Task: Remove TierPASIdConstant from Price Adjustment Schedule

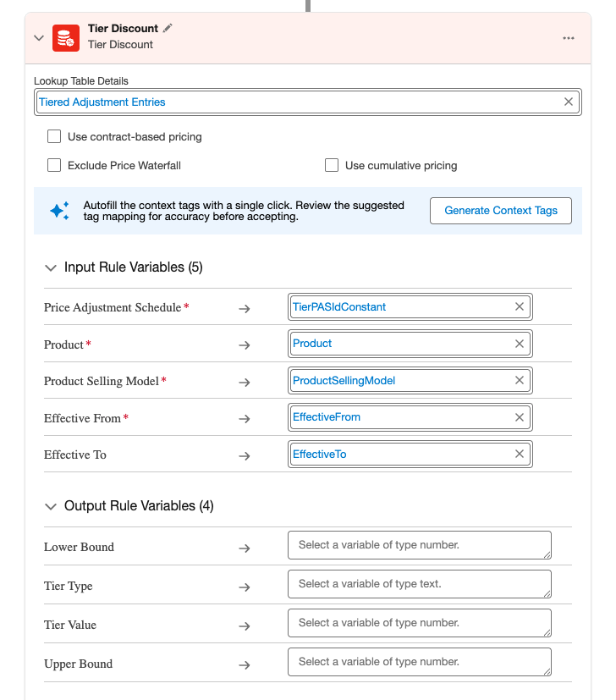Action: [x=520, y=306]
